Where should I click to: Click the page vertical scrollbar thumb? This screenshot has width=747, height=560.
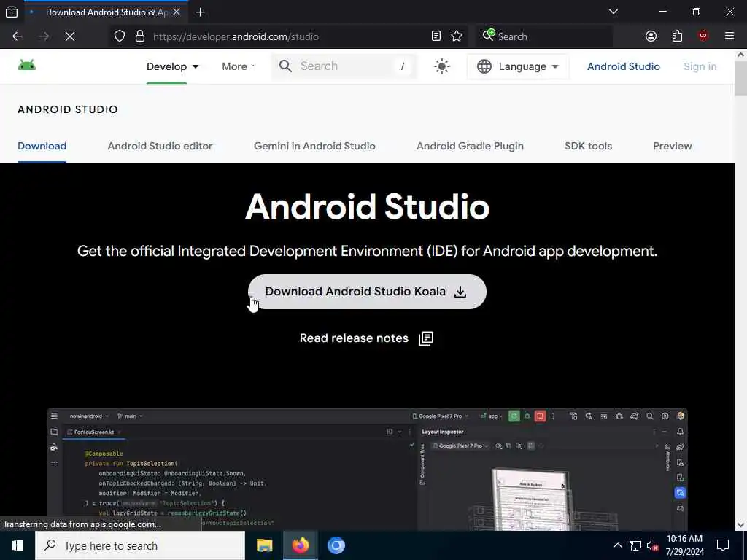pos(741,78)
